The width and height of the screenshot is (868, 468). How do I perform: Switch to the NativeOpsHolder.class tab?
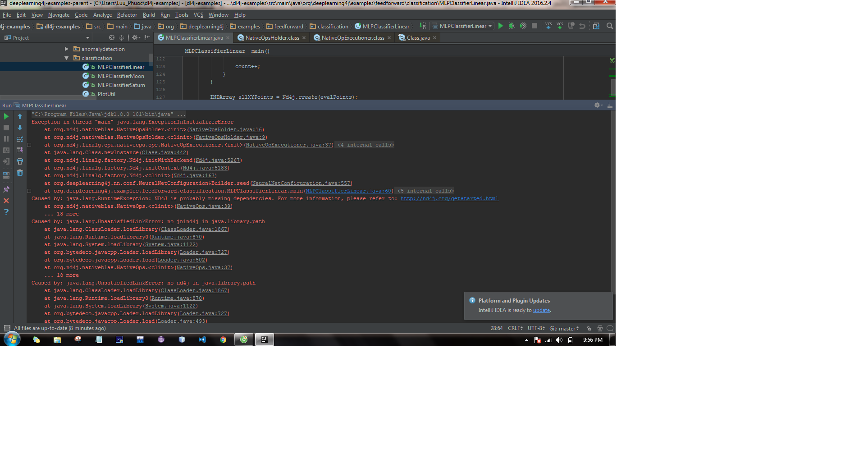[272, 38]
